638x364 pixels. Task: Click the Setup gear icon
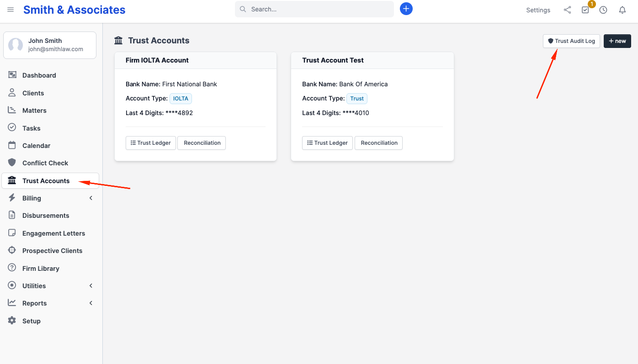[x=12, y=321]
